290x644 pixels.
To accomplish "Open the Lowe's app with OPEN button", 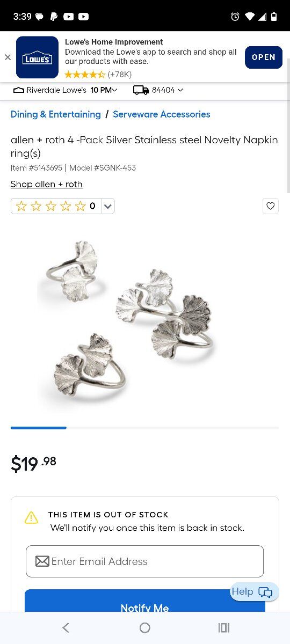I will click(x=264, y=57).
